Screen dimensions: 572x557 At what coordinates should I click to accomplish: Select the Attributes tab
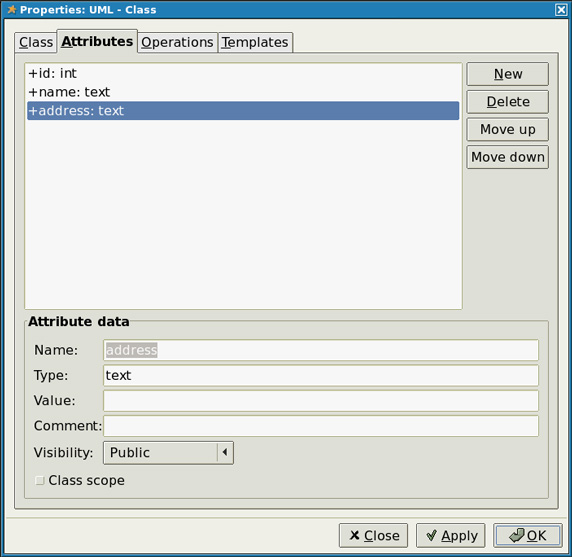97,41
